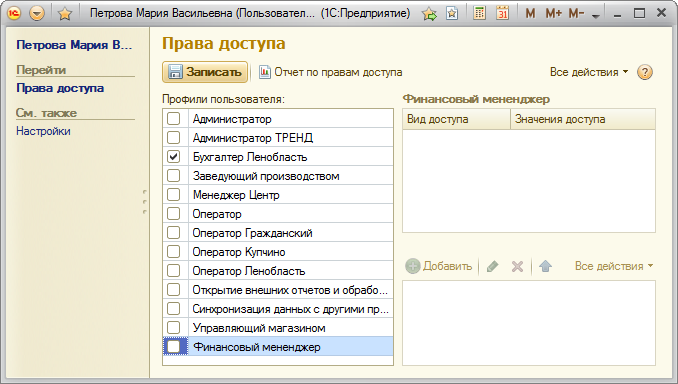
Task: Open the calendar icon in title bar
Action: tap(502, 13)
